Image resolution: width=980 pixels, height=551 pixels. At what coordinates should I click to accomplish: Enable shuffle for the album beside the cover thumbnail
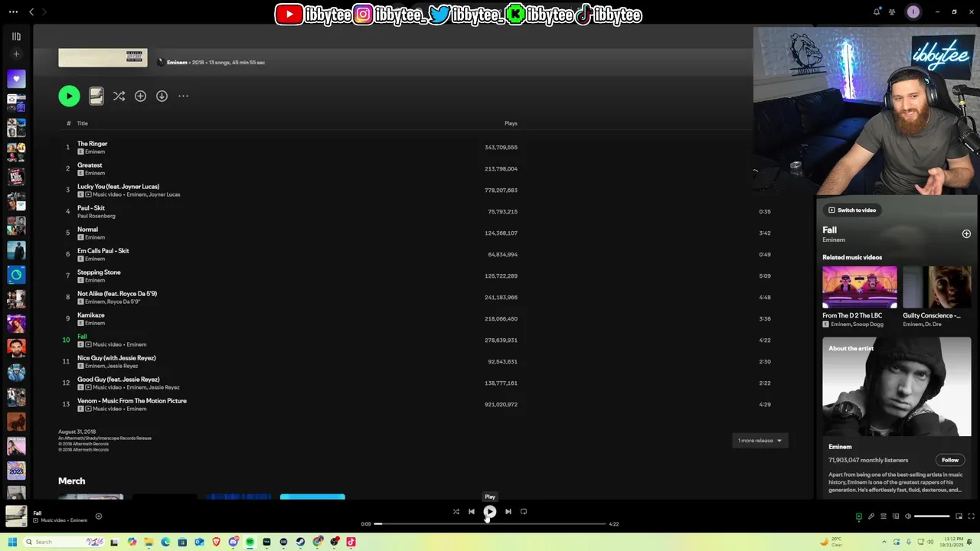[x=119, y=96]
